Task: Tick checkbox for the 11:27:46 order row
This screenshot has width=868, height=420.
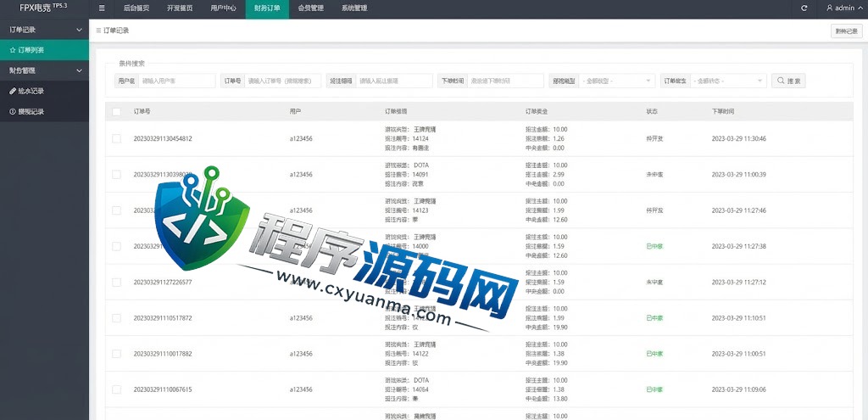Action: coord(116,210)
